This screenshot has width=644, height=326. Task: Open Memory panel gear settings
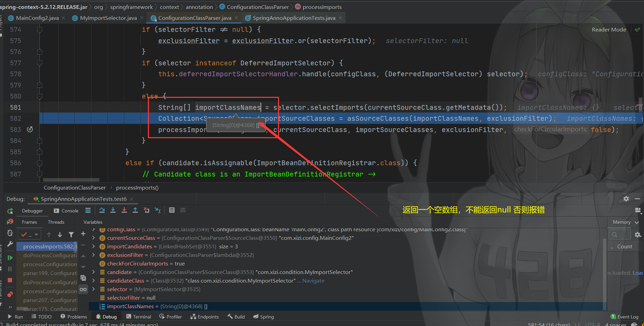(x=637, y=235)
